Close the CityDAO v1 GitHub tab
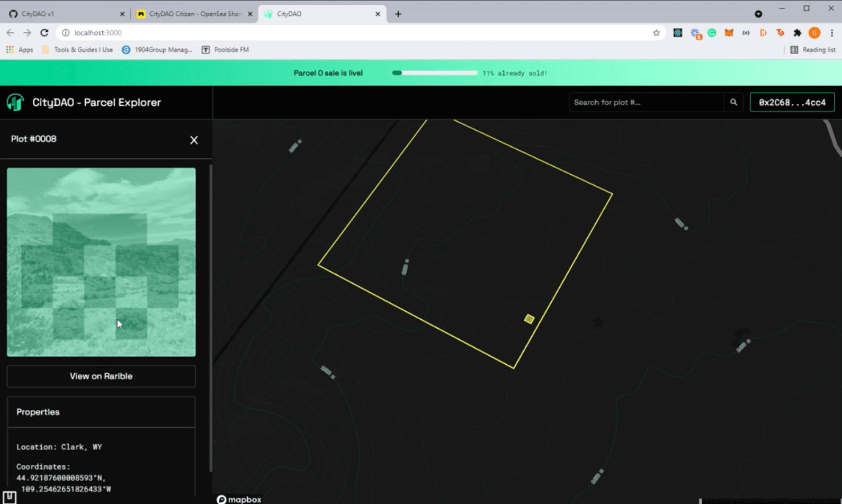Viewport: 842px width, 504px height. pyautogui.click(x=122, y=14)
